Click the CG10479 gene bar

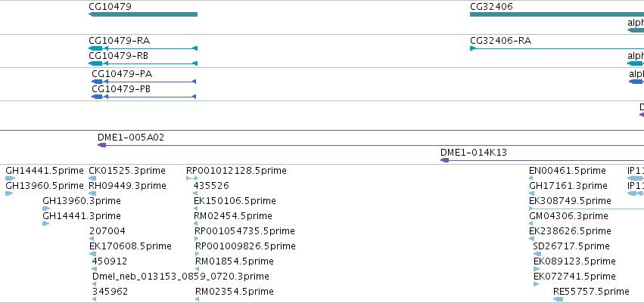click(143, 14)
